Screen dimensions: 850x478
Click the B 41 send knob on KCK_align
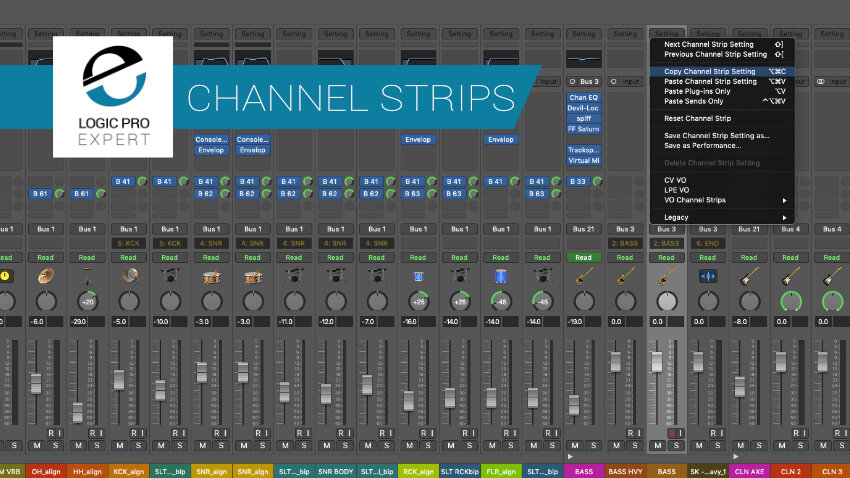(x=142, y=182)
